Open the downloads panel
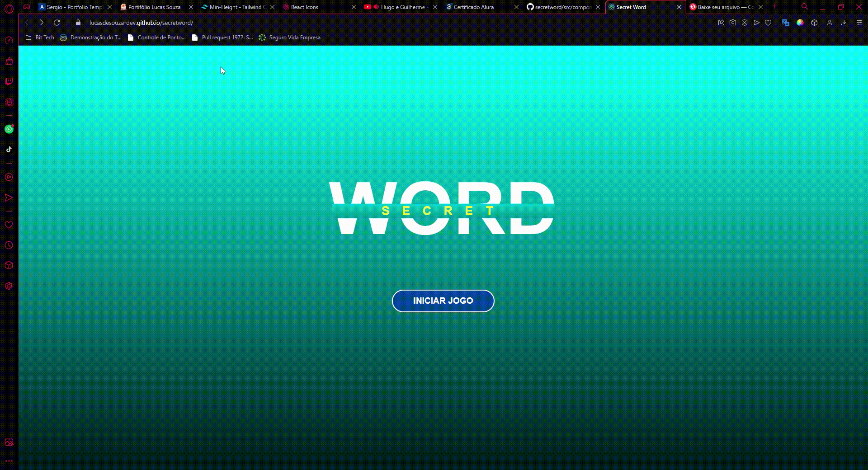The height and width of the screenshot is (470, 868). point(844,23)
